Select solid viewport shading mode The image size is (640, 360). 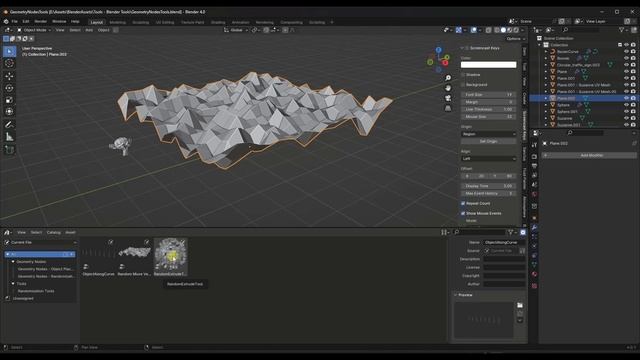coord(503,30)
